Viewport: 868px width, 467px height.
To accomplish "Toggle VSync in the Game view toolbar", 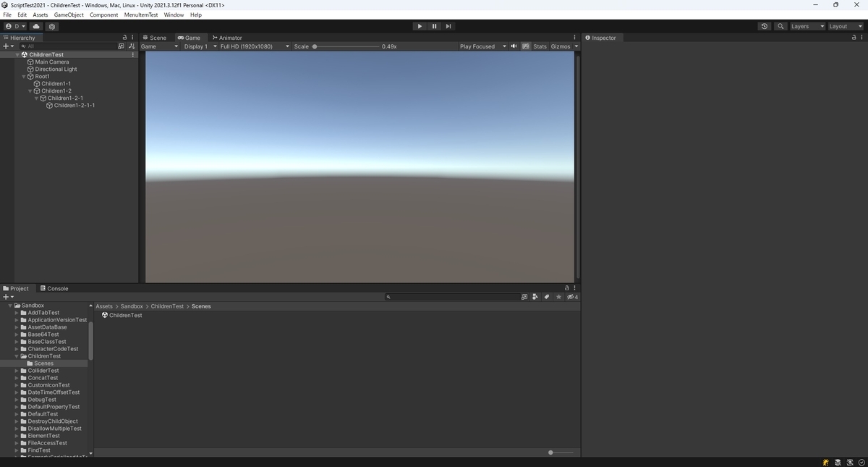I will tap(525, 46).
